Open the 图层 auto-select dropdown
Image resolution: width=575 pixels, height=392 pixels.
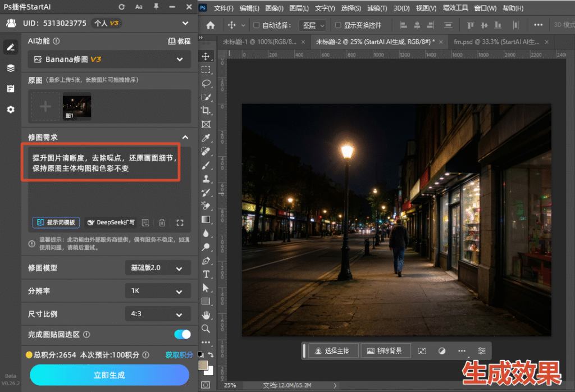[312, 25]
